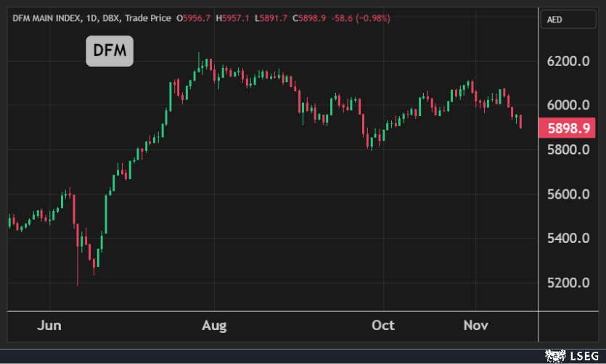The image size is (606, 364).
Task: Click the current price tag 5898.9
Action: click(x=570, y=128)
